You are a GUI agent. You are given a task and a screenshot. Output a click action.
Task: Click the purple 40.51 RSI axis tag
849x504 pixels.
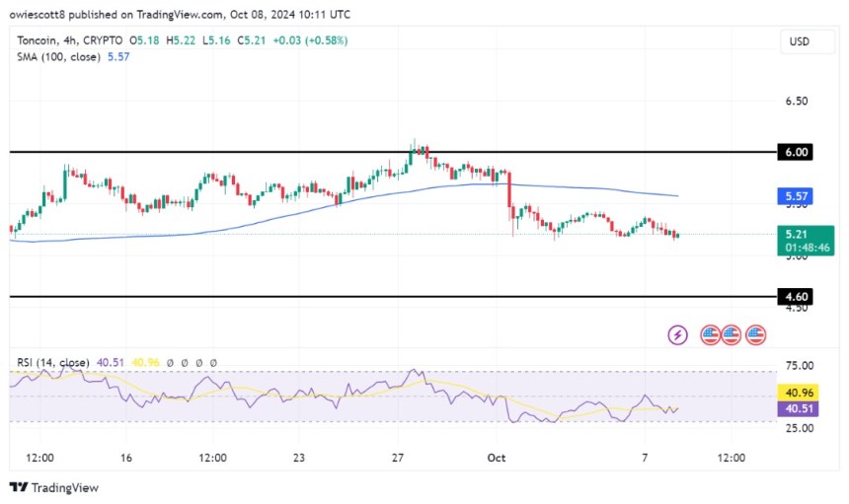pos(795,408)
